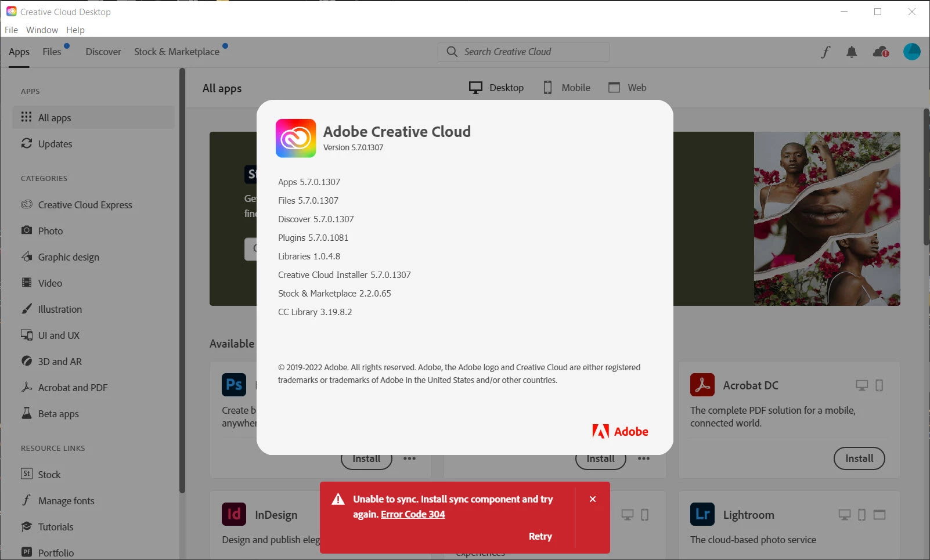This screenshot has width=930, height=560.
Task: Click Retry in the sync error banner
Action: 540,536
